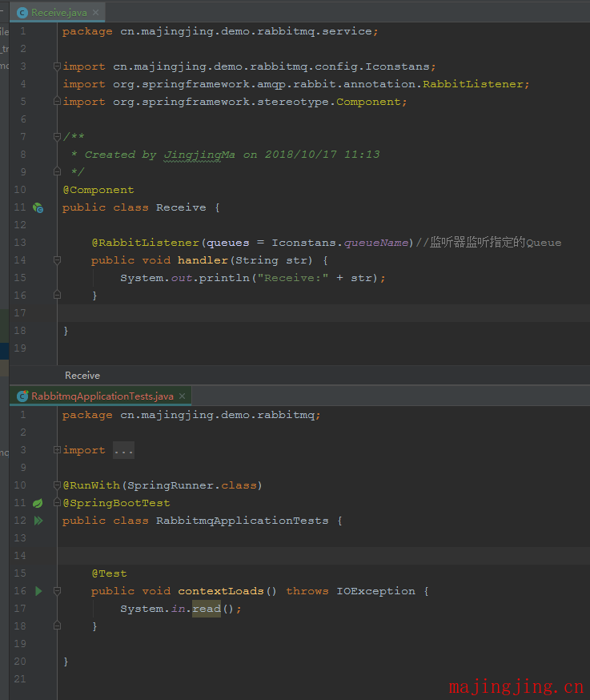The height and width of the screenshot is (700, 590).
Task: Click the Spring leaf gutter icon beside @SpringBootTest
Action: point(38,503)
